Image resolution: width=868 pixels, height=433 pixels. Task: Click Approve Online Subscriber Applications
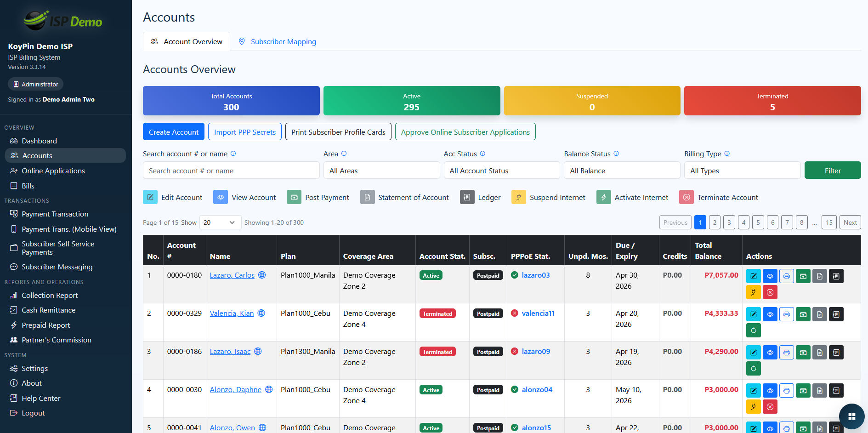[465, 132]
